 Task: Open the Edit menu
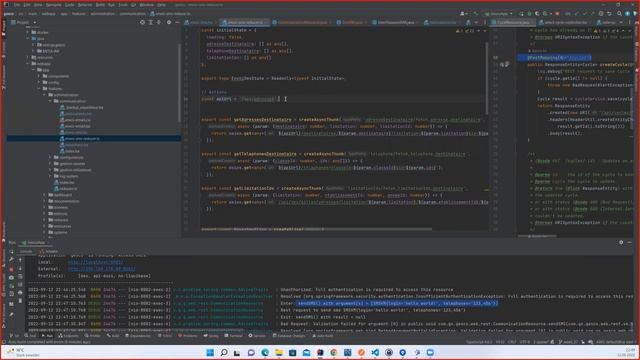tap(27, 5)
